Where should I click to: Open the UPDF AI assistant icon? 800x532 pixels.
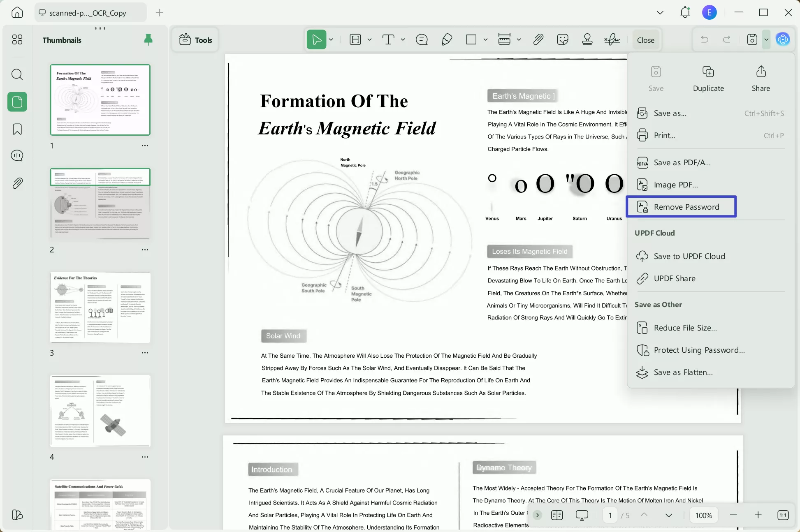[782, 39]
